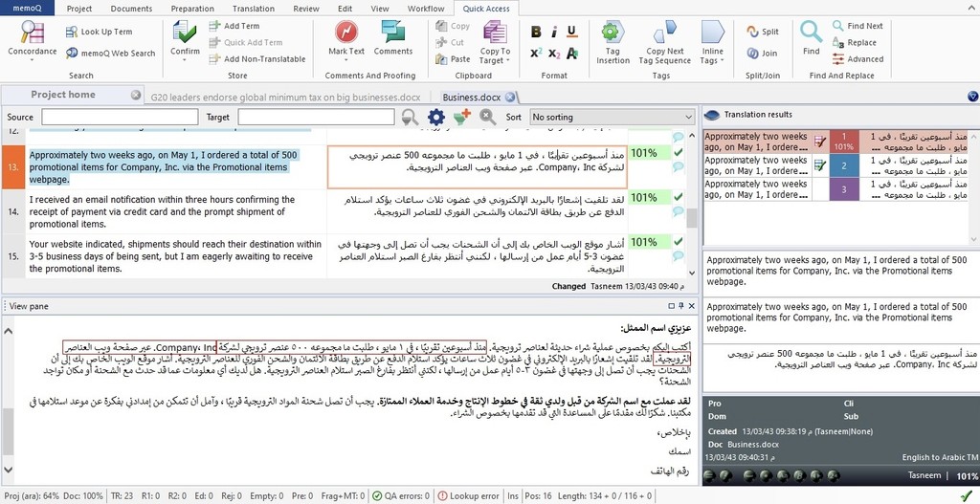Click the Source filter text field
980x504 pixels.
pos(120,117)
